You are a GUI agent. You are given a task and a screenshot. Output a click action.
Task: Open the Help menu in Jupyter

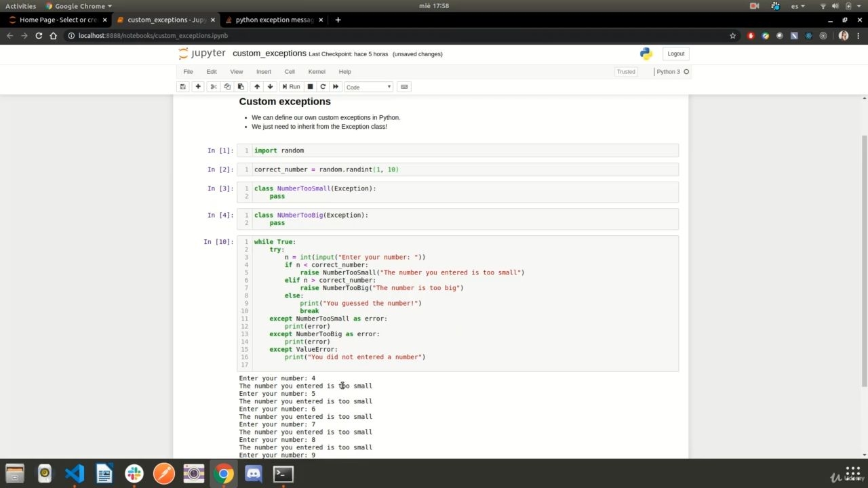[344, 72]
